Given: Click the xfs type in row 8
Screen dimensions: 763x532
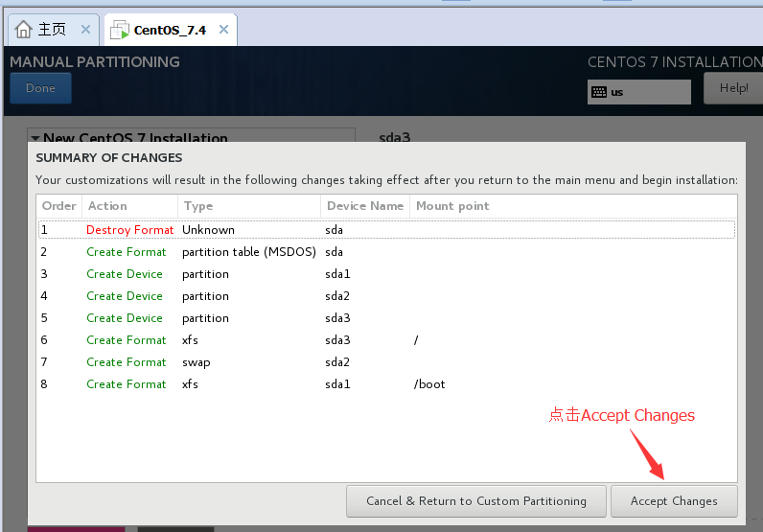Looking at the screenshot, I should (190, 384).
